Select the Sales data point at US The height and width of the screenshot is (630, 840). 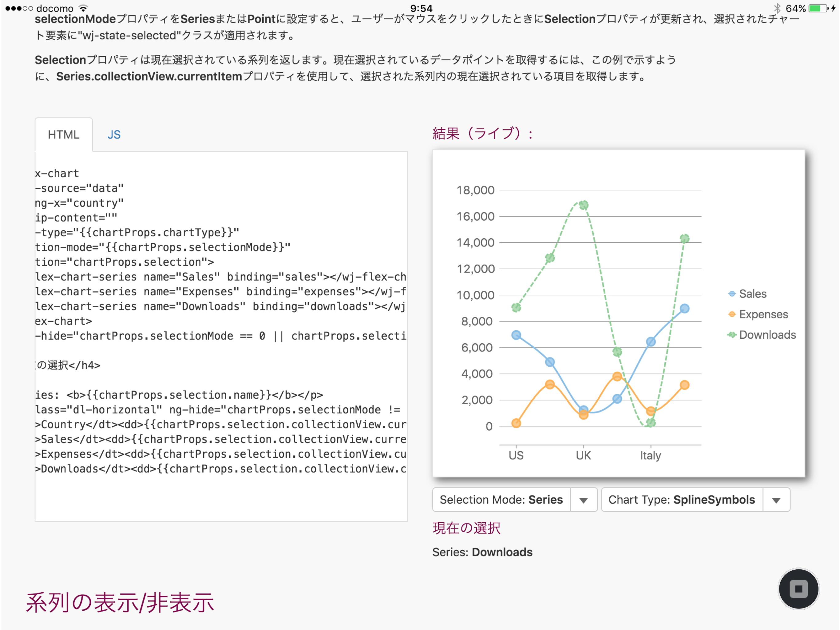(x=516, y=335)
